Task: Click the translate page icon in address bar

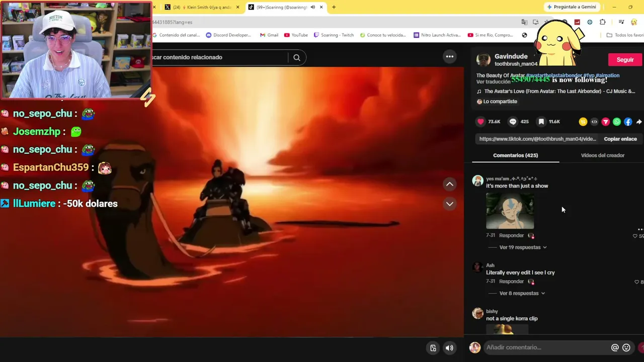Action: click(524, 22)
